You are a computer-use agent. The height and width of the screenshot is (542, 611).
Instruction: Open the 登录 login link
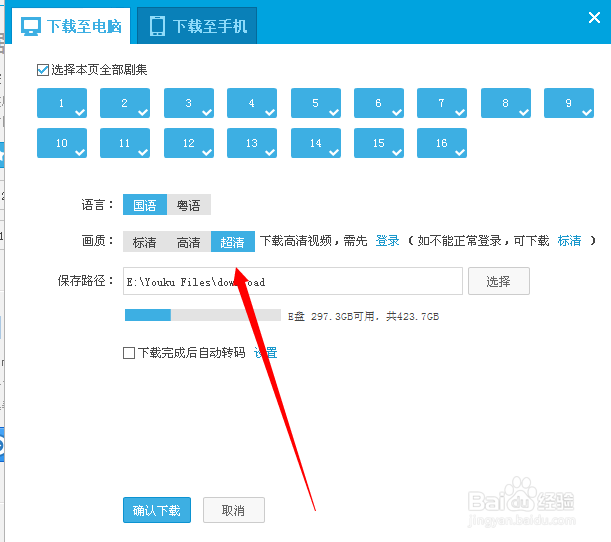[x=387, y=241]
